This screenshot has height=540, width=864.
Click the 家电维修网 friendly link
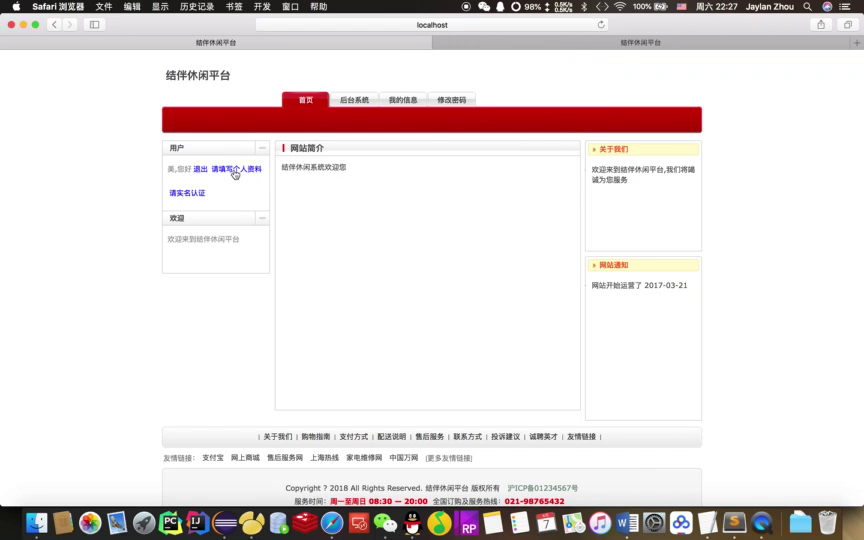(x=364, y=458)
